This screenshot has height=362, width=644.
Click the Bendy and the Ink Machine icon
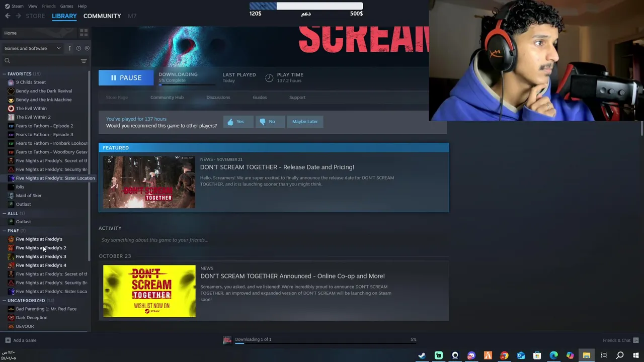(11, 100)
